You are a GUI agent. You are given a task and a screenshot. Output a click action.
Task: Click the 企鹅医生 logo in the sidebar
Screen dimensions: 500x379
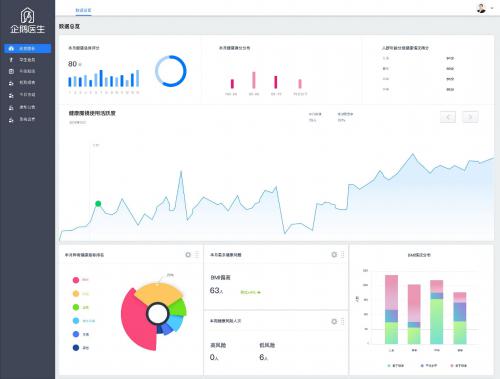click(27, 21)
